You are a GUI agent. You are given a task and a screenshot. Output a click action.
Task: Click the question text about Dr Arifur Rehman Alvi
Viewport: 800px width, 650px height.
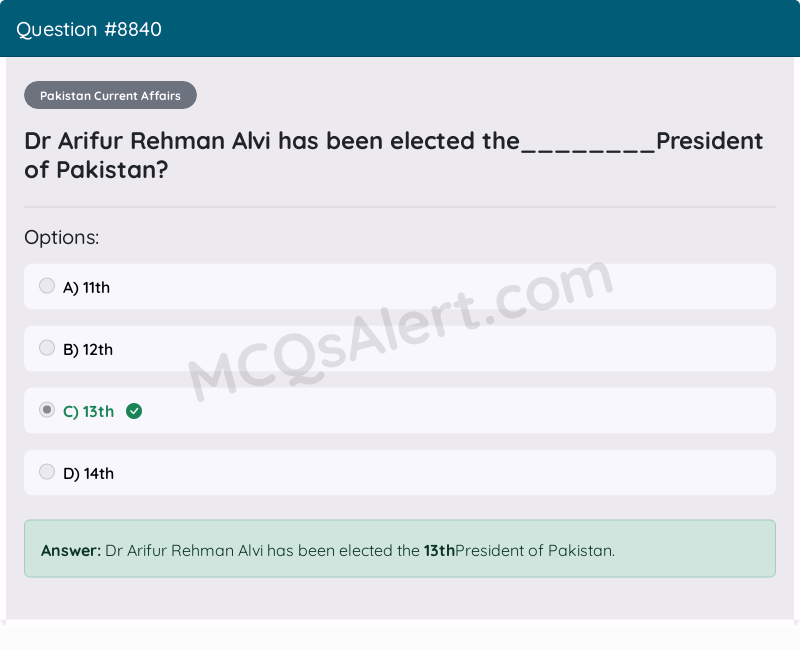(393, 155)
